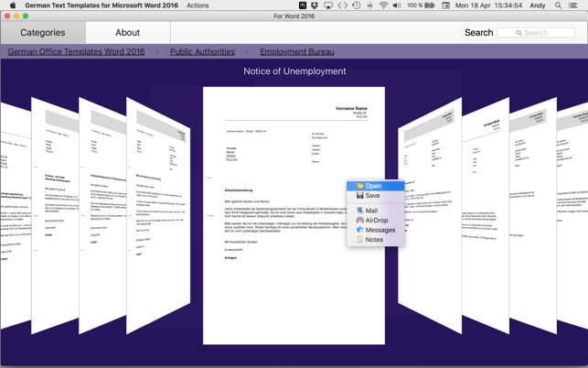The width and height of the screenshot is (588, 368).
Task: Select the center Notice of Unemployment template page
Action: (294, 215)
